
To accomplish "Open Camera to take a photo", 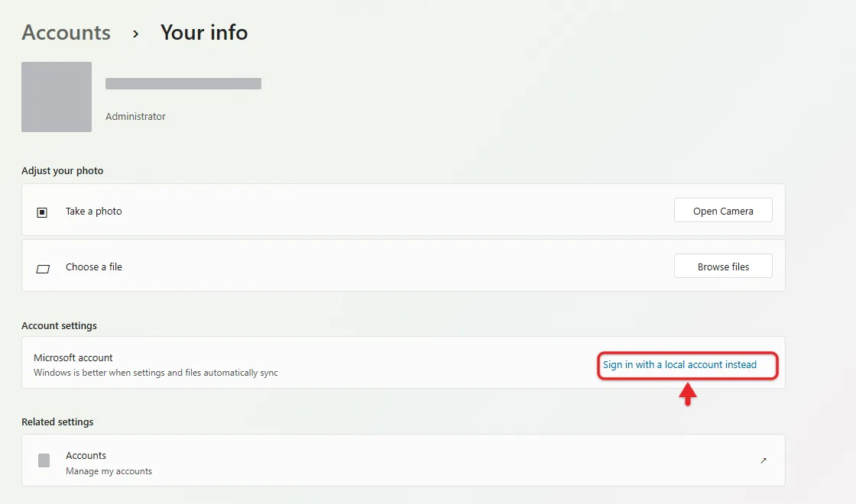I will 723,211.
